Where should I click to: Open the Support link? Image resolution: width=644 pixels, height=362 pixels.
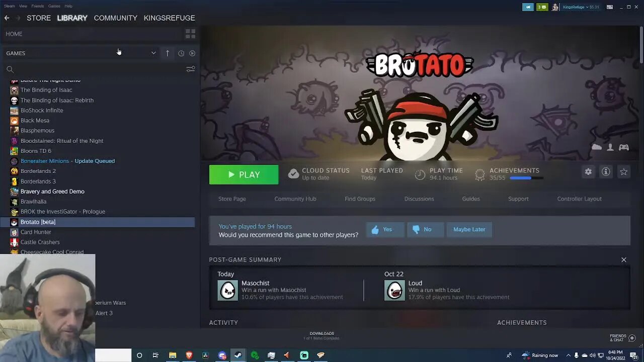[518, 199]
